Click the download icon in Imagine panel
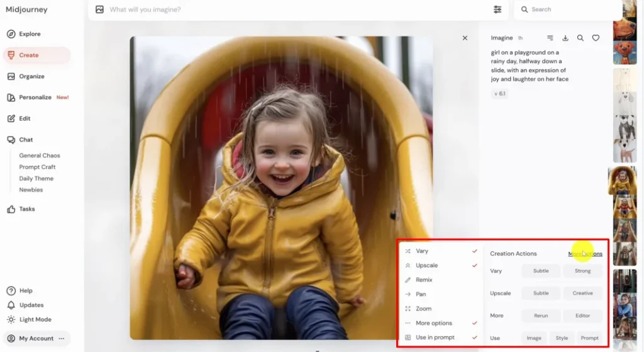Image resolution: width=644 pixels, height=352 pixels. pyautogui.click(x=565, y=38)
